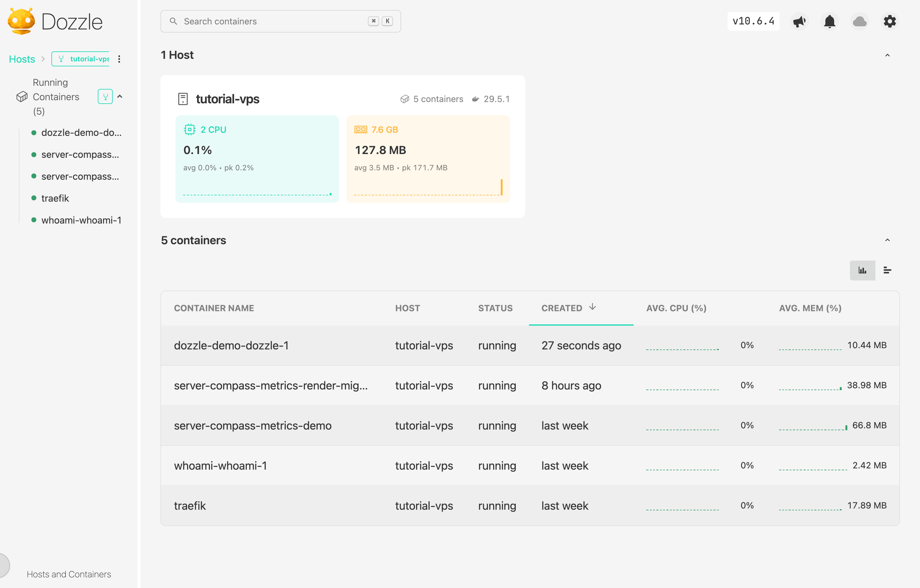
Task: Click the 38.98 MB memory value
Action: coord(866,385)
